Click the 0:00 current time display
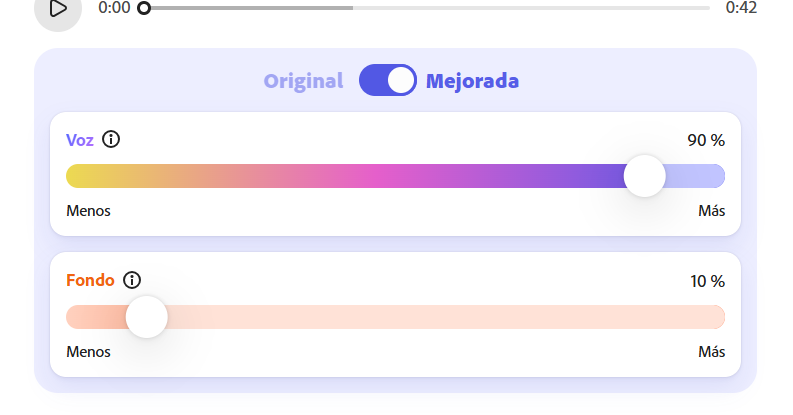Screen dimensions: 793x415 tap(114, 8)
